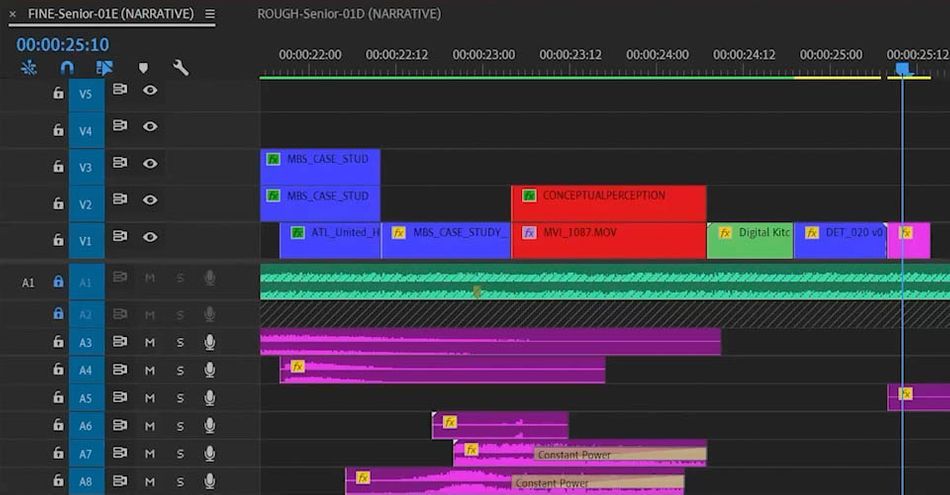This screenshot has height=495, width=950.
Task: Unlock audio track A2
Action: coord(58,313)
